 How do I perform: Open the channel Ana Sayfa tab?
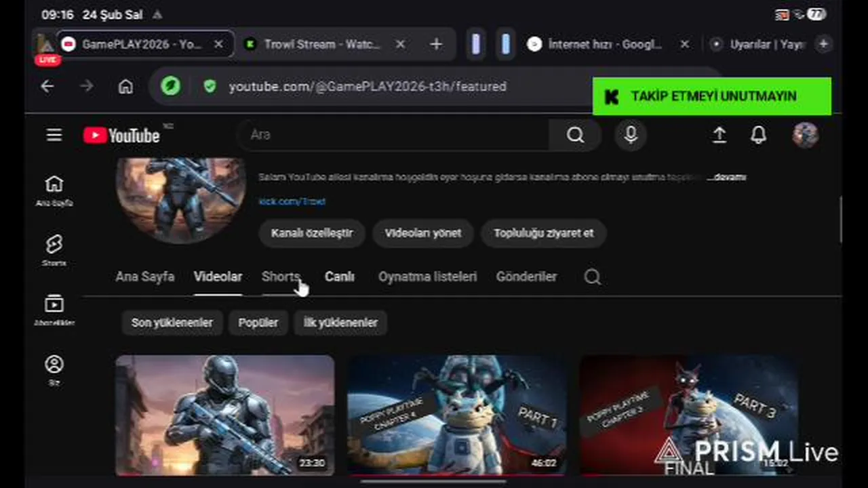(144, 277)
